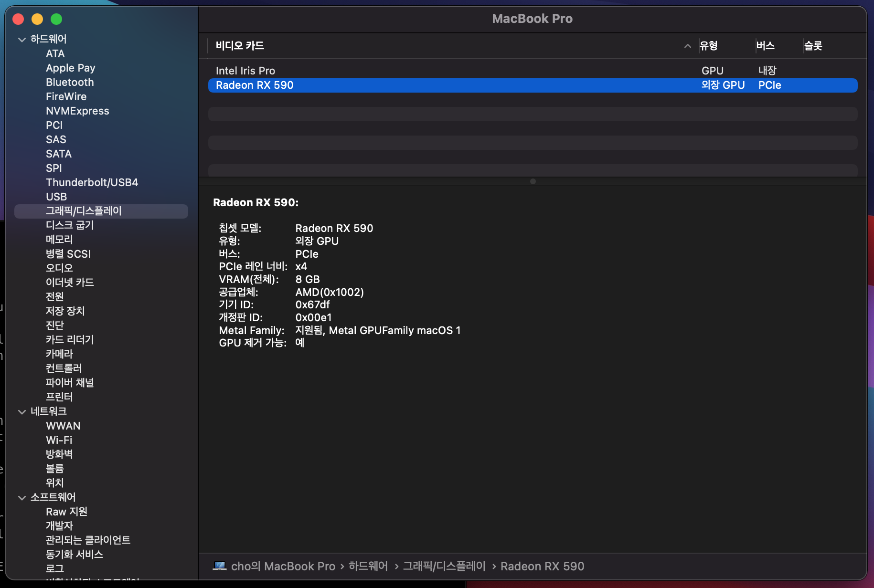The height and width of the screenshot is (588, 874).
Task: Click the 8 GB VRAM value
Action: tap(308, 279)
